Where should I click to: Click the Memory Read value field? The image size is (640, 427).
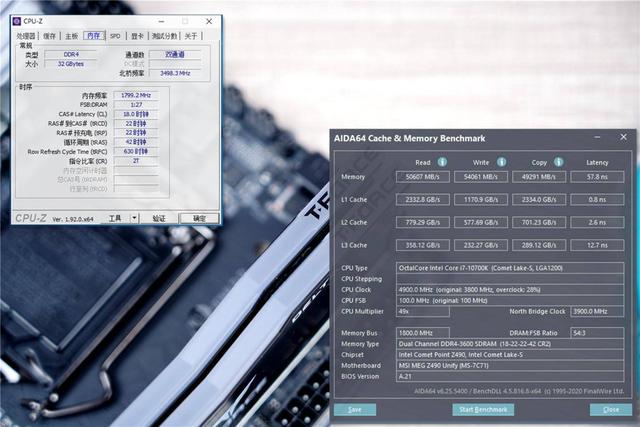click(x=422, y=177)
